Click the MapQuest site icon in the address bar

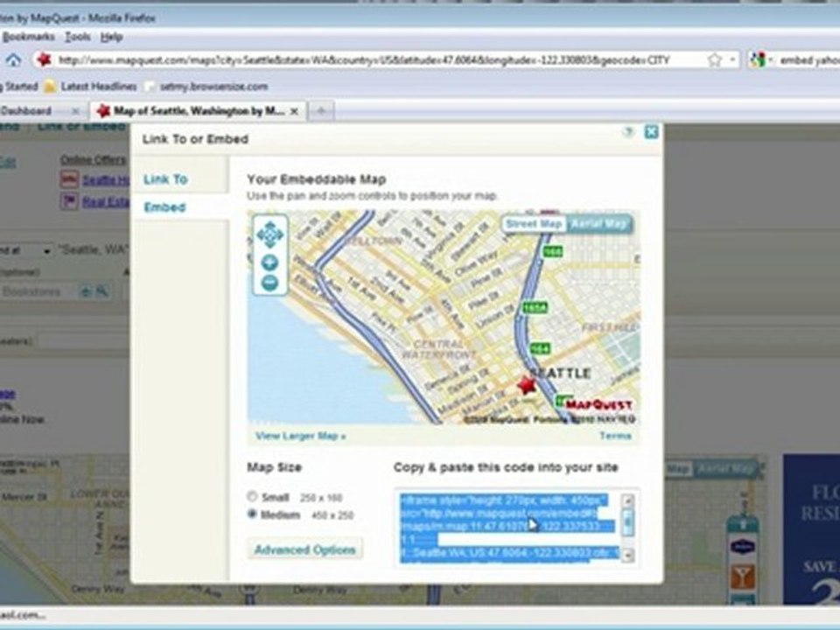tap(45, 60)
